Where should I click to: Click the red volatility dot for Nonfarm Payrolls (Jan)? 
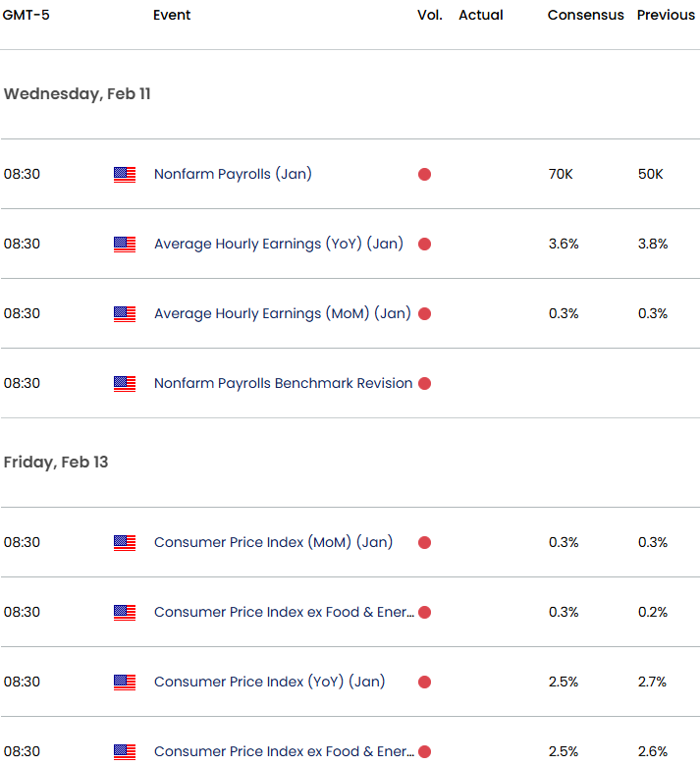coord(424,175)
